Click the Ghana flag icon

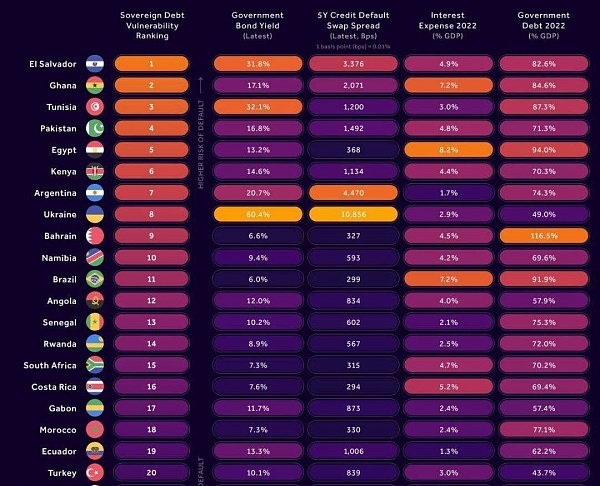point(95,85)
